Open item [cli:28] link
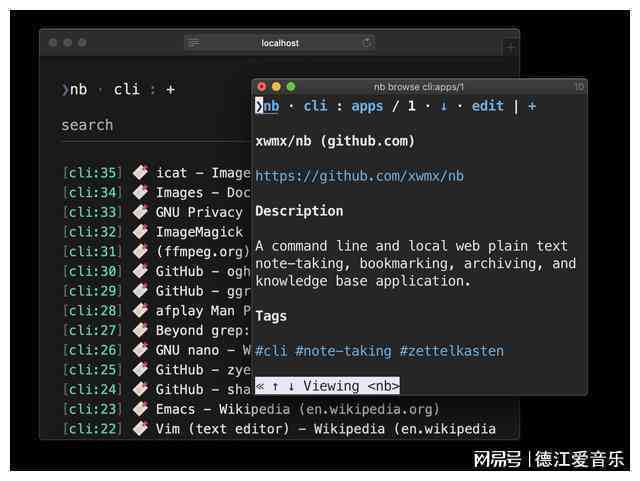Screen dimensions: 640x481 [x=93, y=311]
